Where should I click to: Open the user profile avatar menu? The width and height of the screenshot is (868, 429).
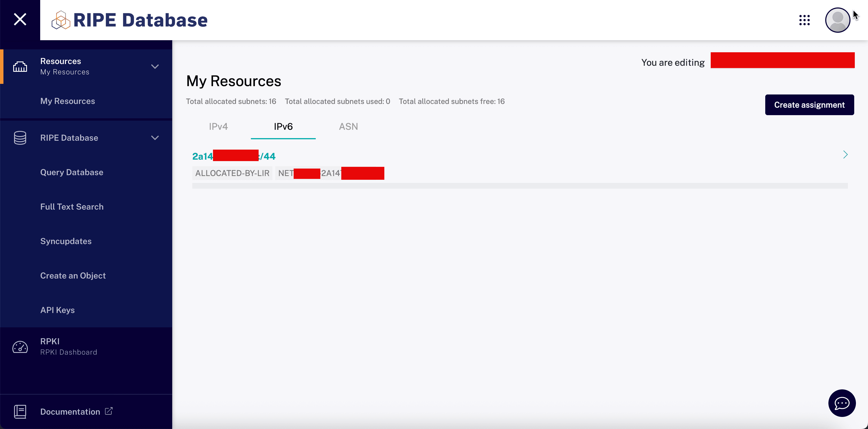tap(837, 20)
